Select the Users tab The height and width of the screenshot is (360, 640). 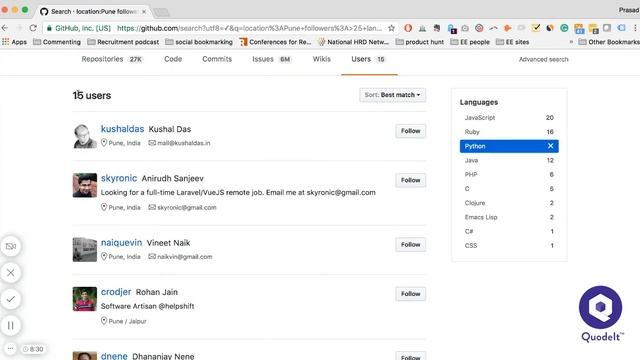[x=369, y=59]
